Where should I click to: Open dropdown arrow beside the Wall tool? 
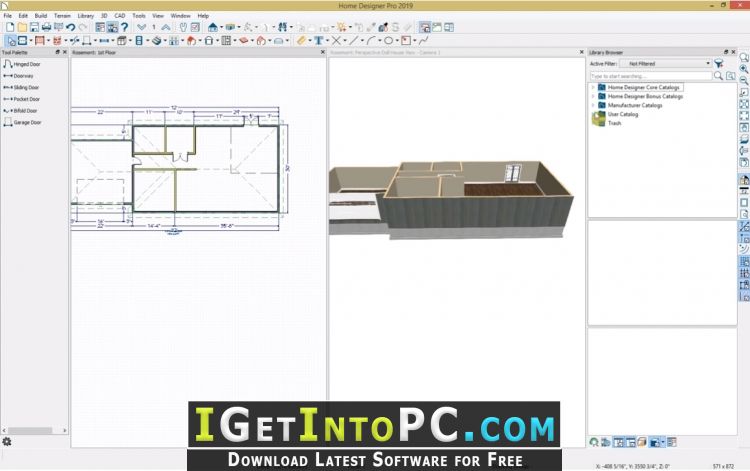pos(31,41)
